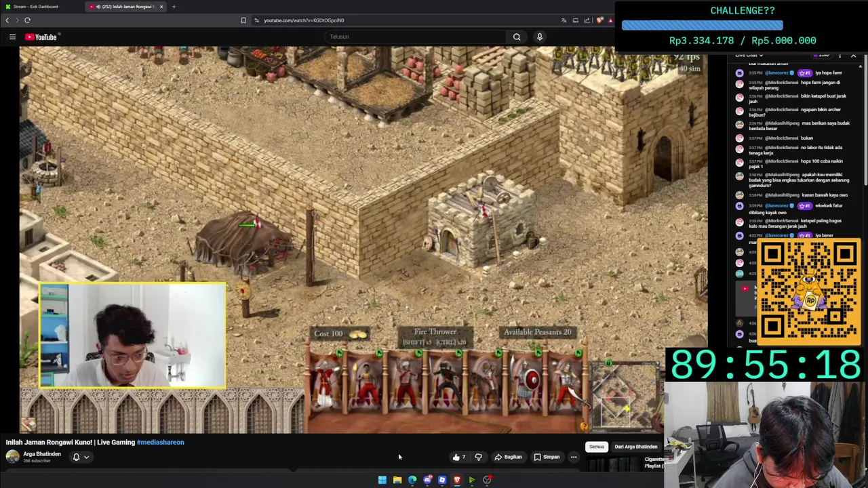Open a new browser tab with plus
868x488 pixels.
tap(174, 7)
